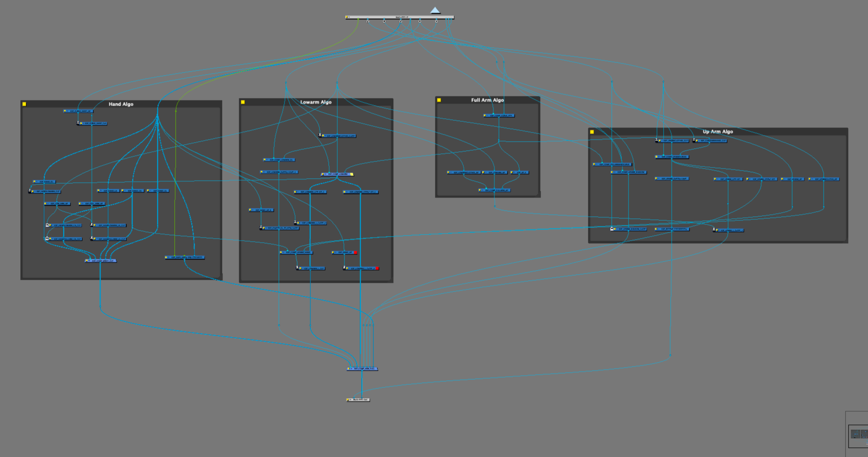The width and height of the screenshot is (868, 457).
Task: Click the character icon on KSP_HANDFULLARM_LA_CUT node
Action: coord(91,238)
